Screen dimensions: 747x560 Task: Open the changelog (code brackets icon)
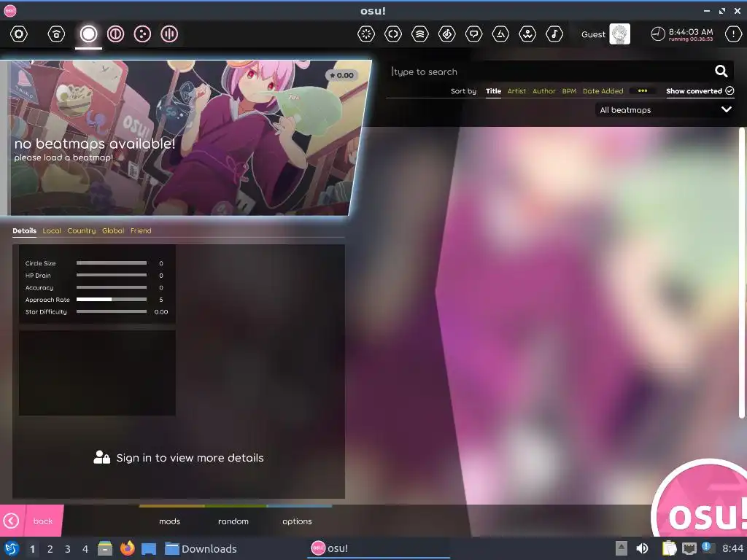point(393,34)
